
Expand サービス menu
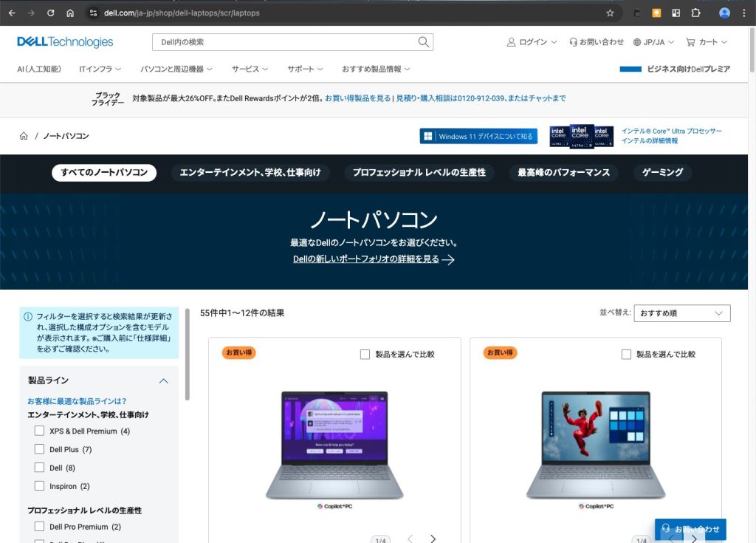click(x=250, y=69)
